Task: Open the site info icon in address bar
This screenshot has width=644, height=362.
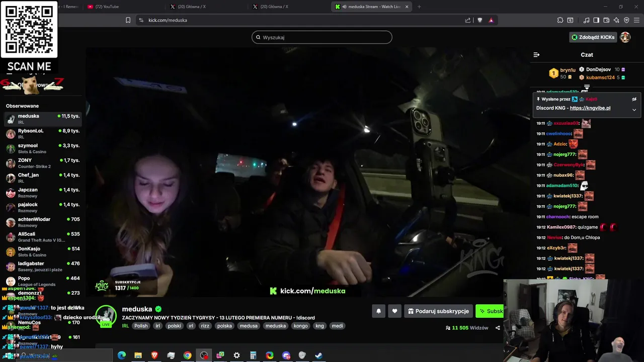Action: point(141,20)
